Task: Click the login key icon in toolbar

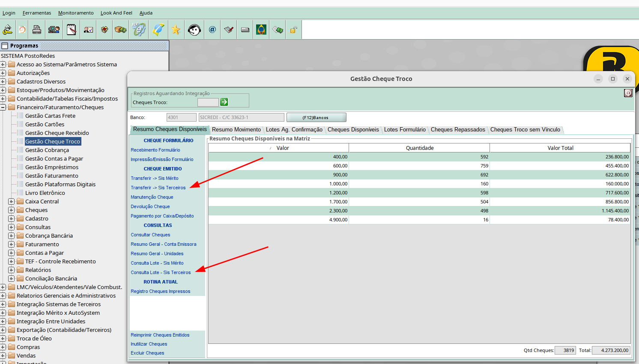Action: pyautogui.click(x=8, y=30)
